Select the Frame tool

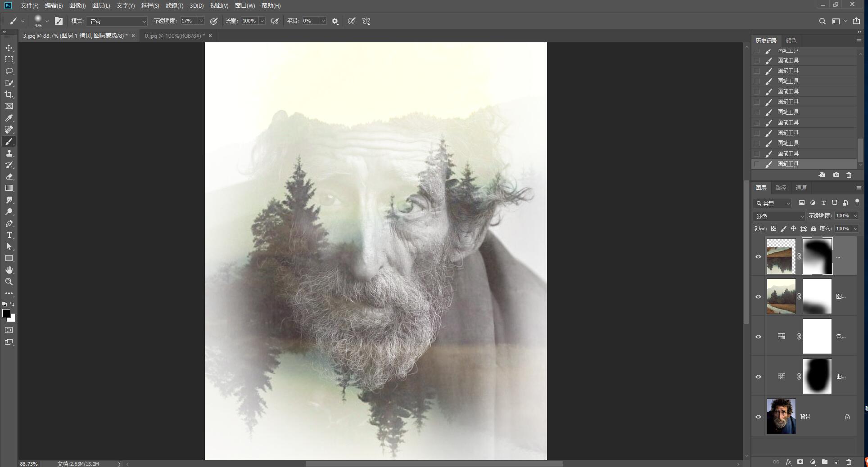9,106
